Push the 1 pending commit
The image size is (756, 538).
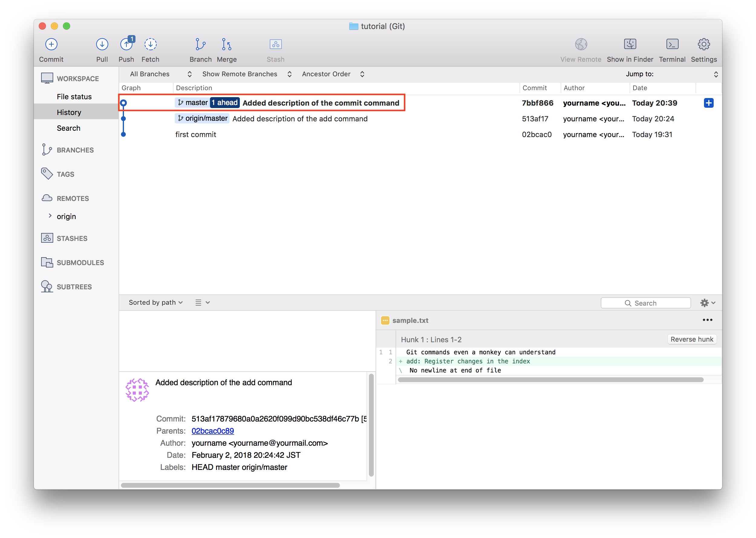[126, 44]
